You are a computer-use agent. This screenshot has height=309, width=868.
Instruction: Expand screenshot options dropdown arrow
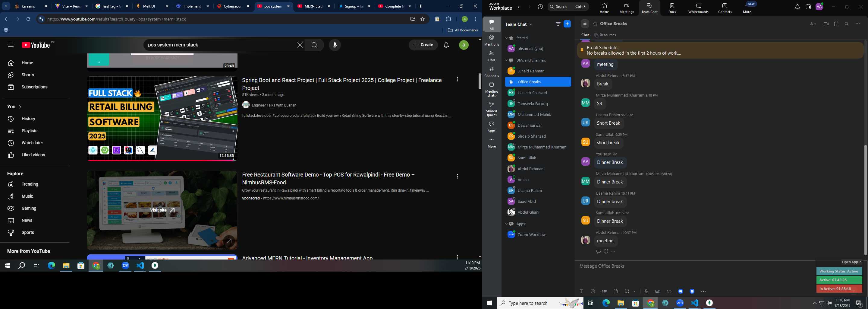[634, 291]
